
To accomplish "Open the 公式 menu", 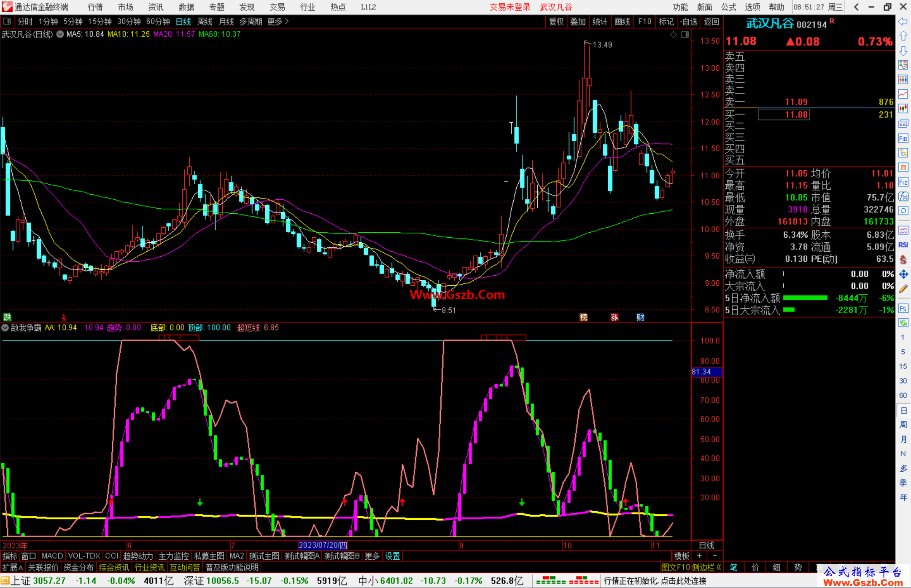I will [728, 7].
